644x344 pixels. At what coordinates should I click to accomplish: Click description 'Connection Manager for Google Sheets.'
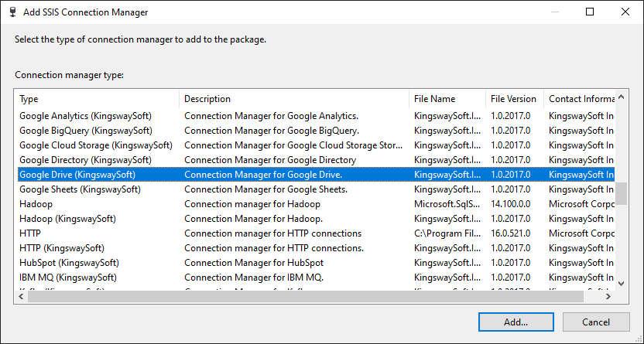265,189
